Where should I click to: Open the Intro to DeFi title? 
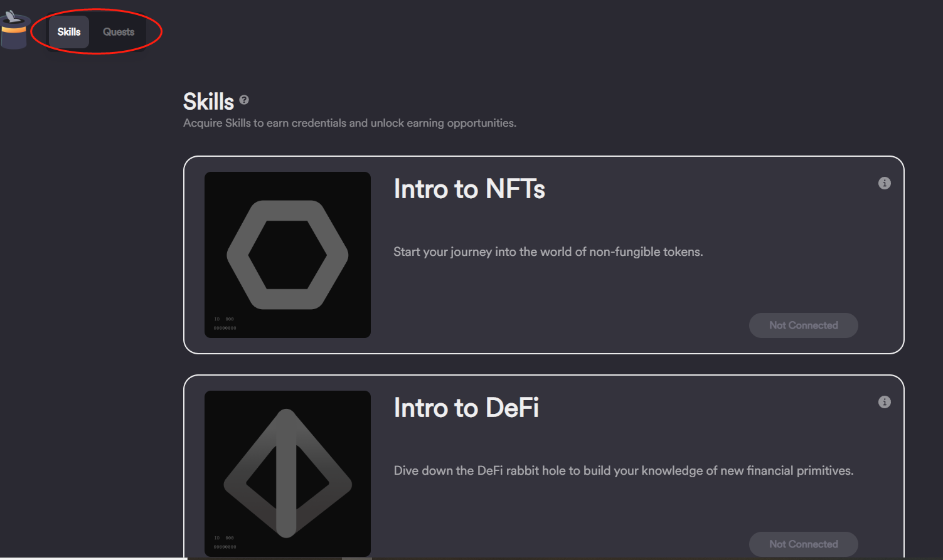point(466,408)
